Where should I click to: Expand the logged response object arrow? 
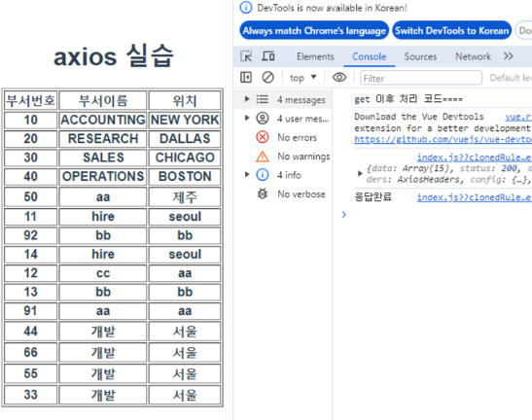tap(360, 173)
